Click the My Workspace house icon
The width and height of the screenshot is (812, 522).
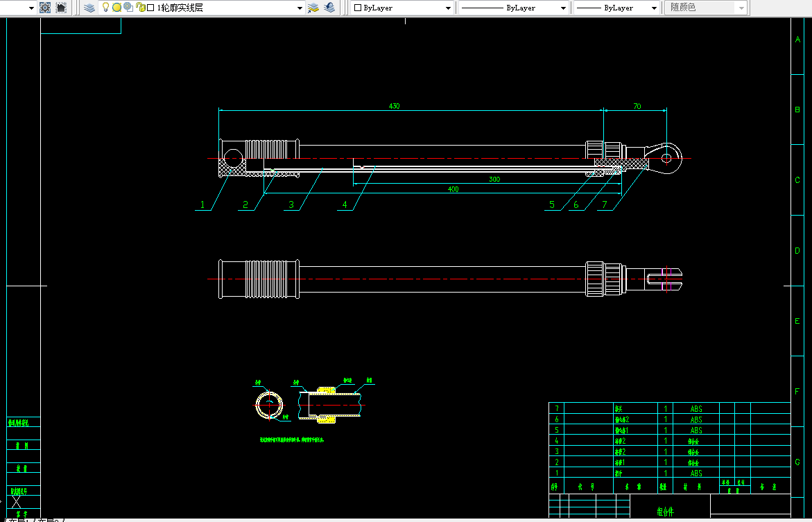61,8
